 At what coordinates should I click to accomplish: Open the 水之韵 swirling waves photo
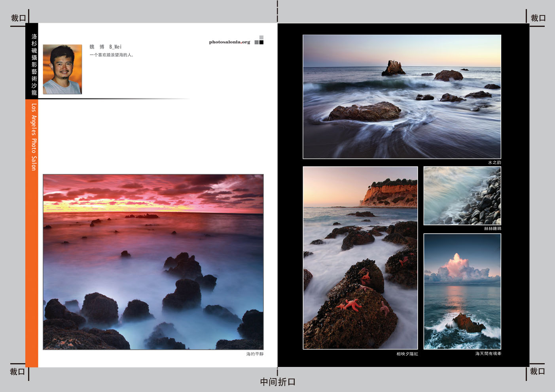(402, 97)
